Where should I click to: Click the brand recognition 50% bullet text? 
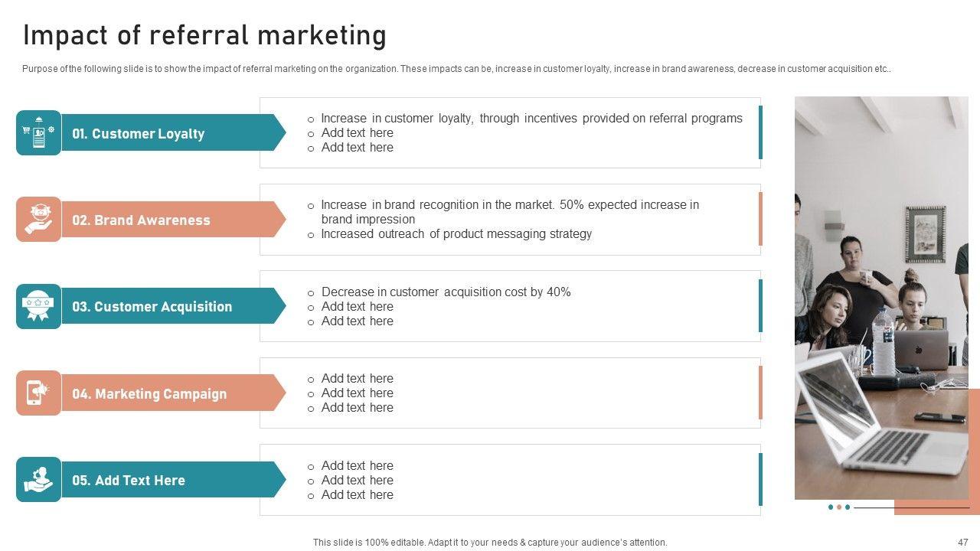(x=509, y=212)
